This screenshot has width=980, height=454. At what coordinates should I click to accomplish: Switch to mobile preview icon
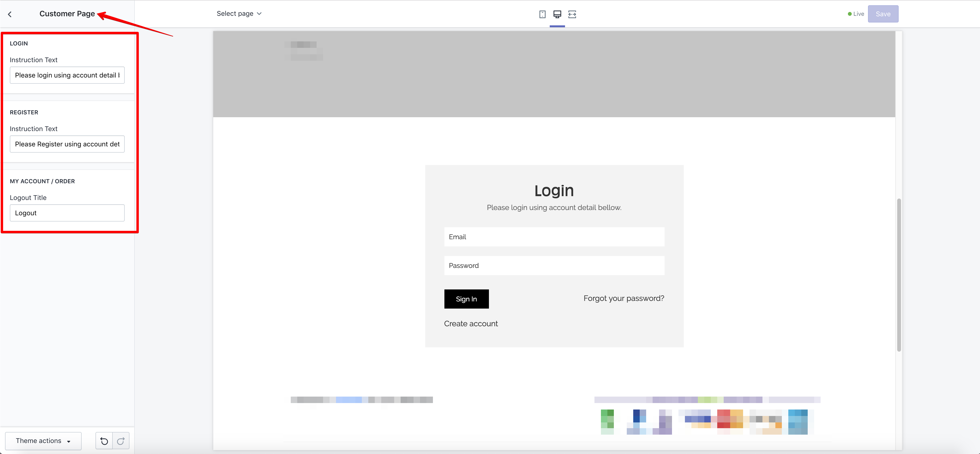543,14
